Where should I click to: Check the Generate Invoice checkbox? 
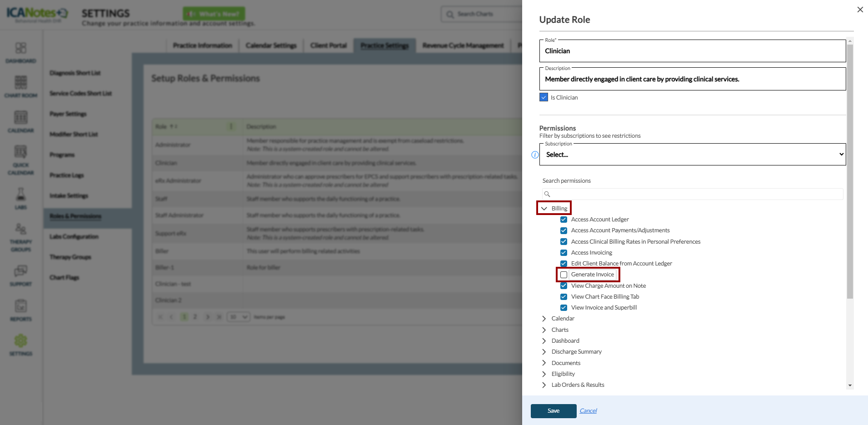(564, 275)
